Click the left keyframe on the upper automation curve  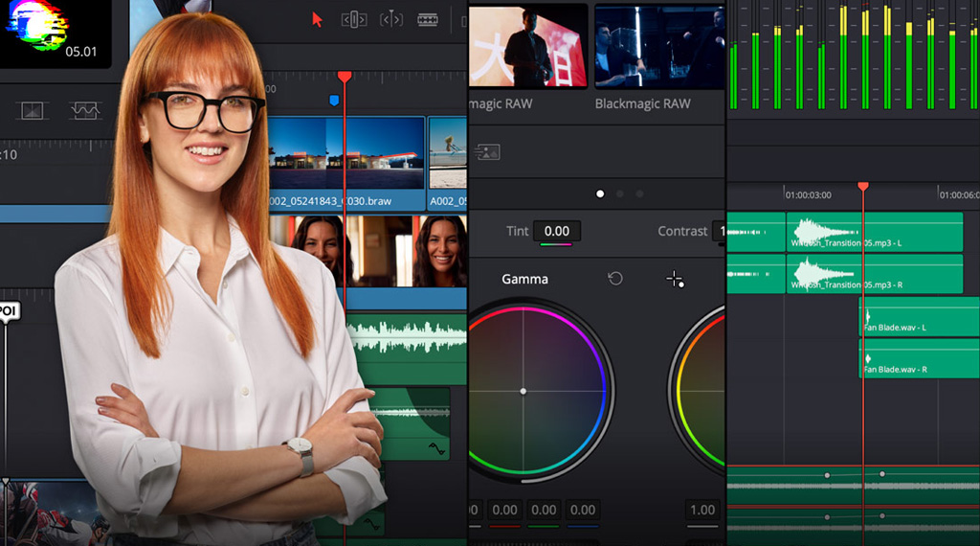[x=827, y=475]
